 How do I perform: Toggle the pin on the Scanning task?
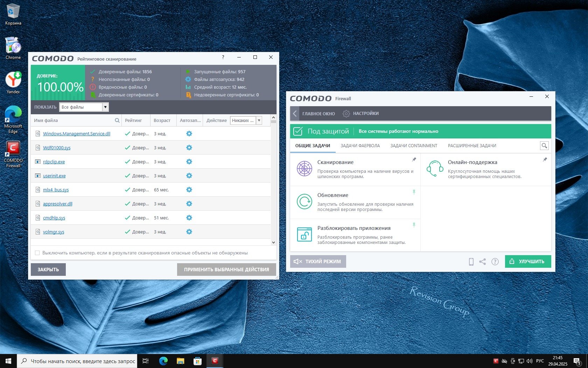tap(414, 160)
